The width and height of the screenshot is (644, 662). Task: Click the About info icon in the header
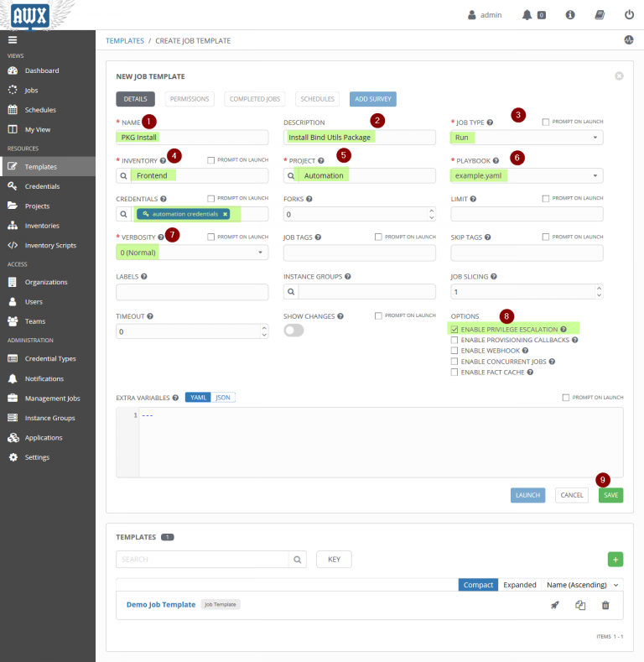click(x=570, y=15)
